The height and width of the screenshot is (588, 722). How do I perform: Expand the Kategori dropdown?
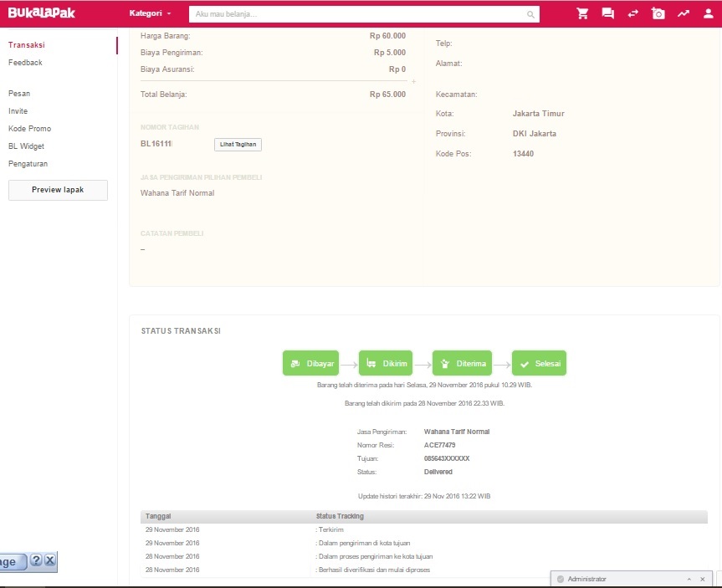pos(150,14)
